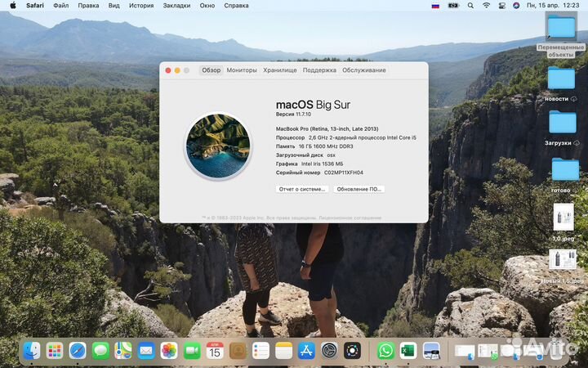Open the Файл menu
The image size is (588, 368).
pyautogui.click(x=60, y=6)
